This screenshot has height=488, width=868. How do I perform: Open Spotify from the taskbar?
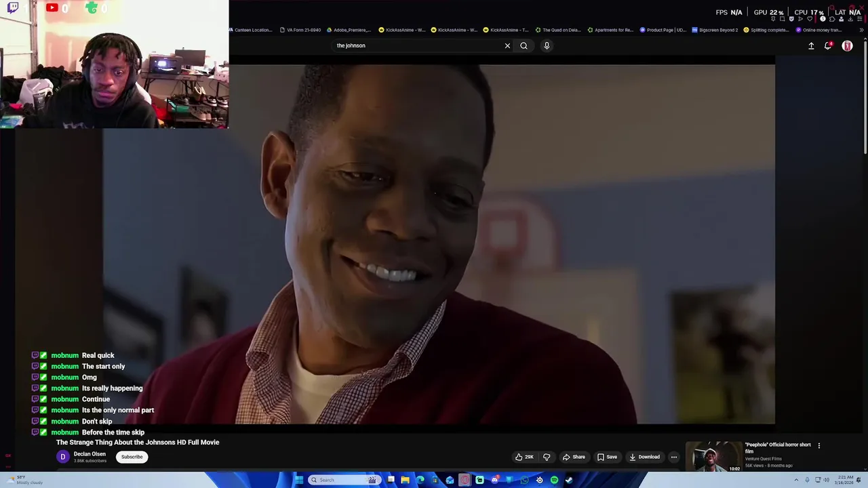tap(554, 480)
